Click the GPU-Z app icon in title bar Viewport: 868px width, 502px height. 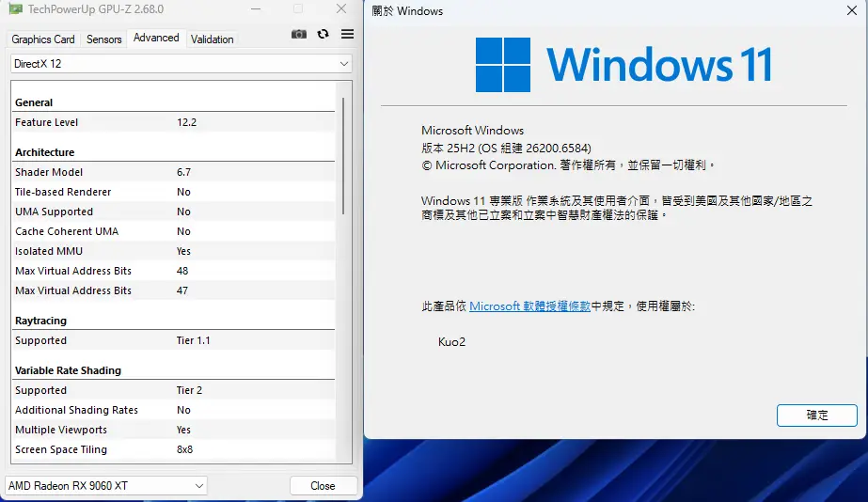point(15,9)
